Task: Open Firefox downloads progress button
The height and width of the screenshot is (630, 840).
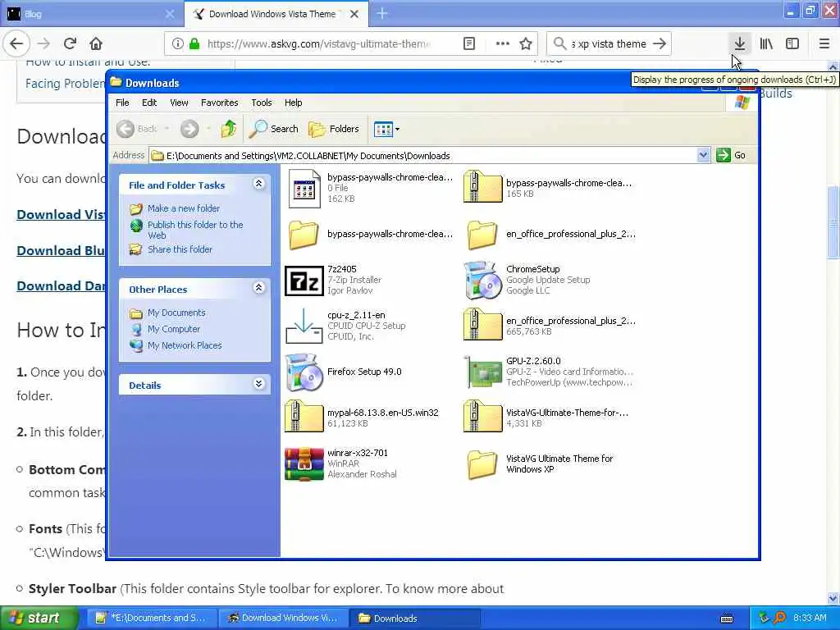Action: pyautogui.click(x=739, y=43)
